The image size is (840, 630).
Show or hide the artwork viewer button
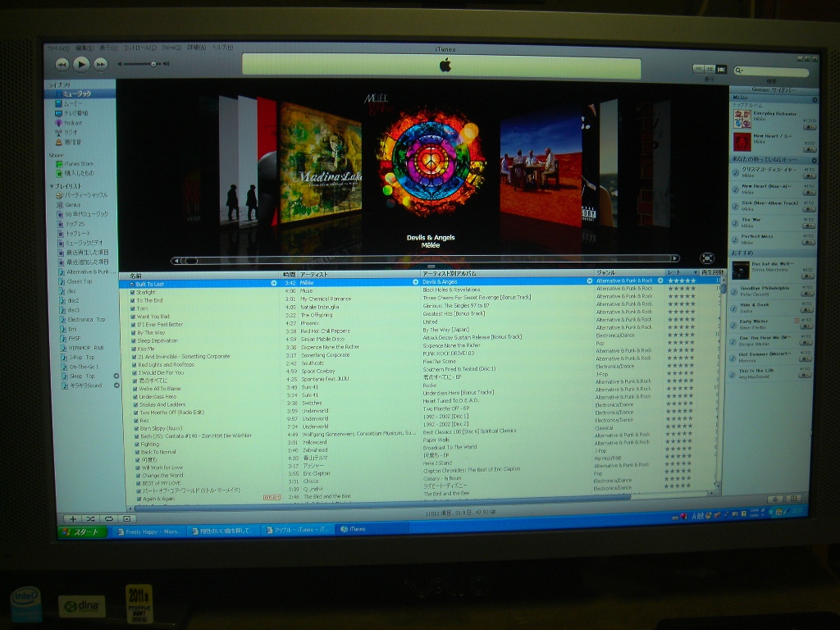click(x=127, y=518)
